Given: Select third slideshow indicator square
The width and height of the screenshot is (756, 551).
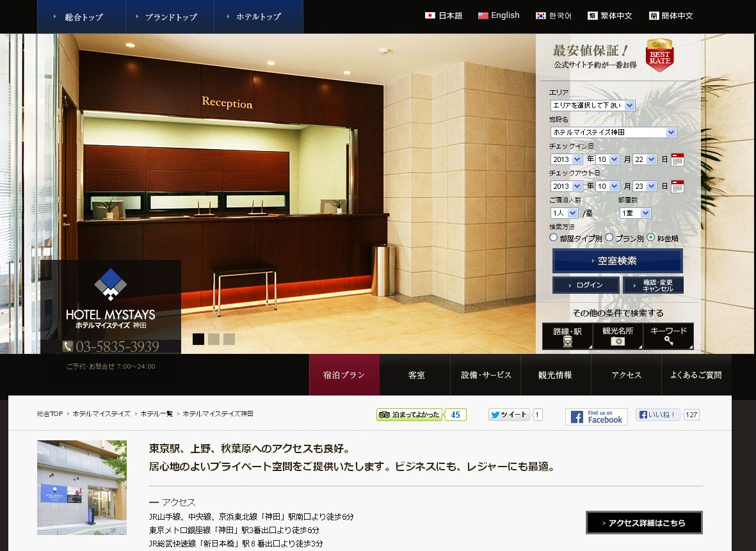Looking at the screenshot, I should tap(229, 339).
